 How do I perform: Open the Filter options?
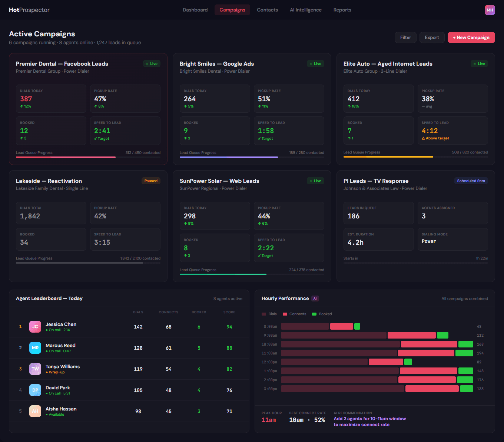[405, 37]
